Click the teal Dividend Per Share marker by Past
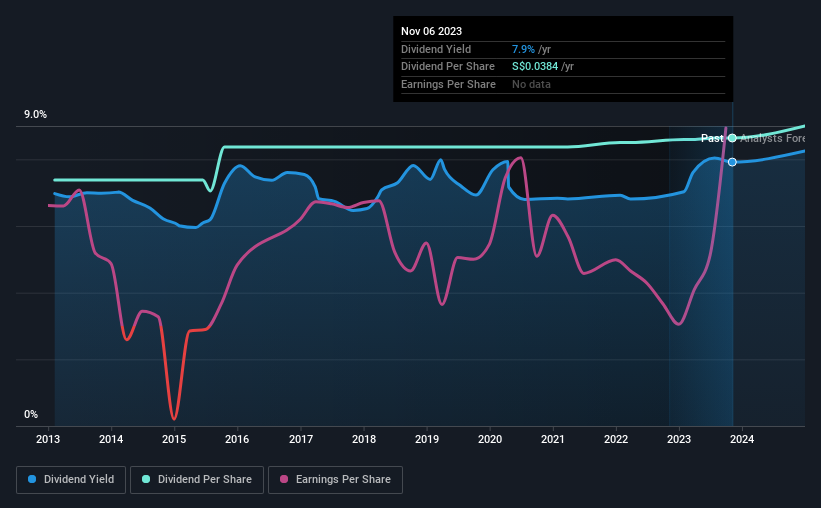The height and width of the screenshot is (508, 821). [x=732, y=138]
